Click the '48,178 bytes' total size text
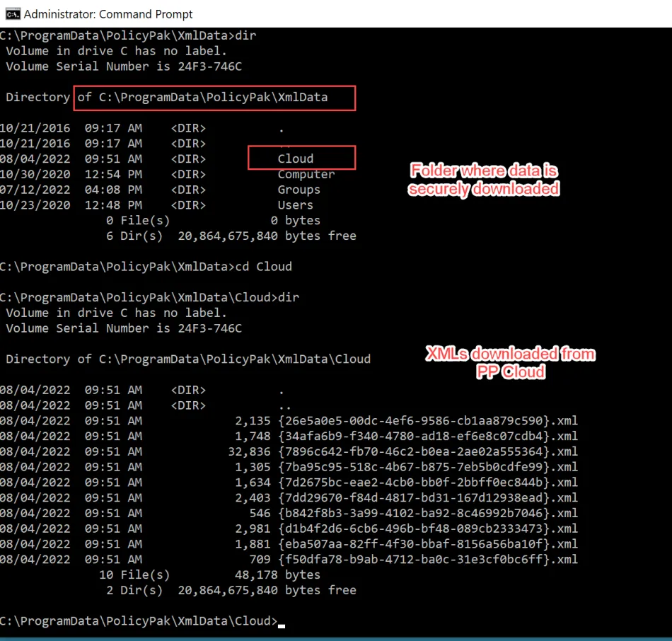 coord(277,575)
